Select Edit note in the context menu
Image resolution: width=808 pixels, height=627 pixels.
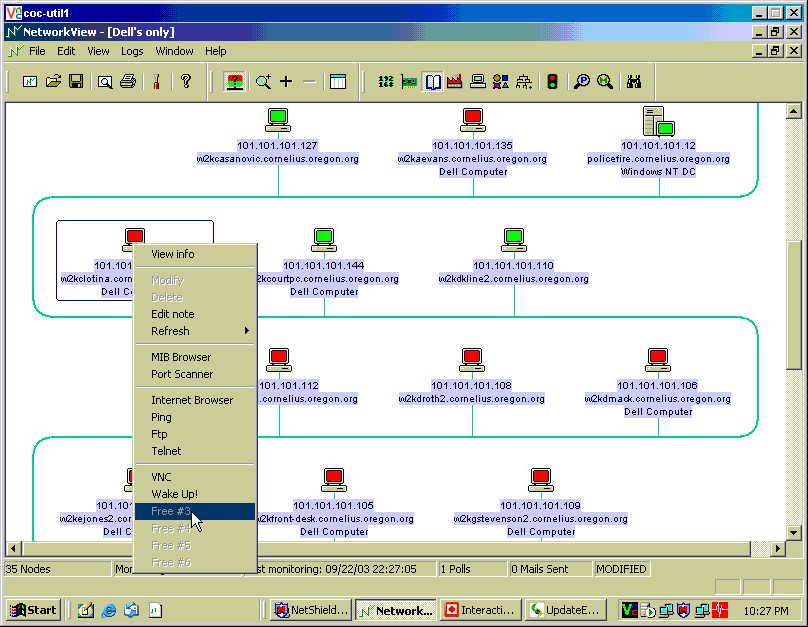click(195, 314)
